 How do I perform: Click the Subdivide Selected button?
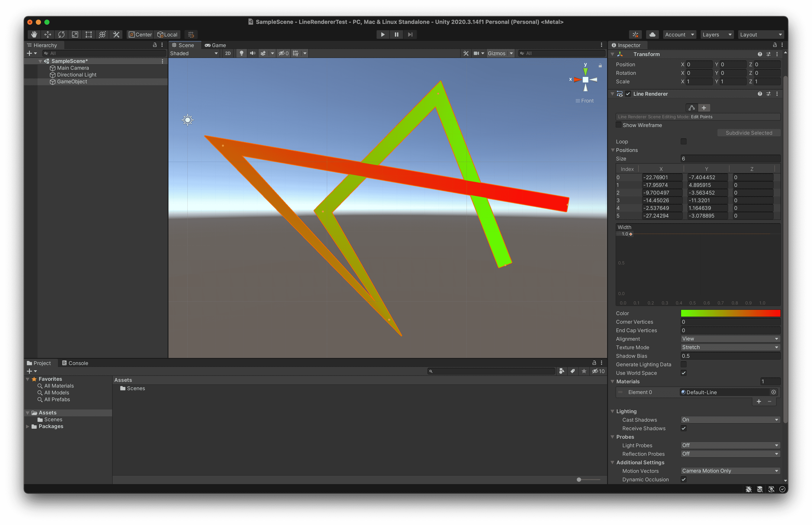(748, 133)
